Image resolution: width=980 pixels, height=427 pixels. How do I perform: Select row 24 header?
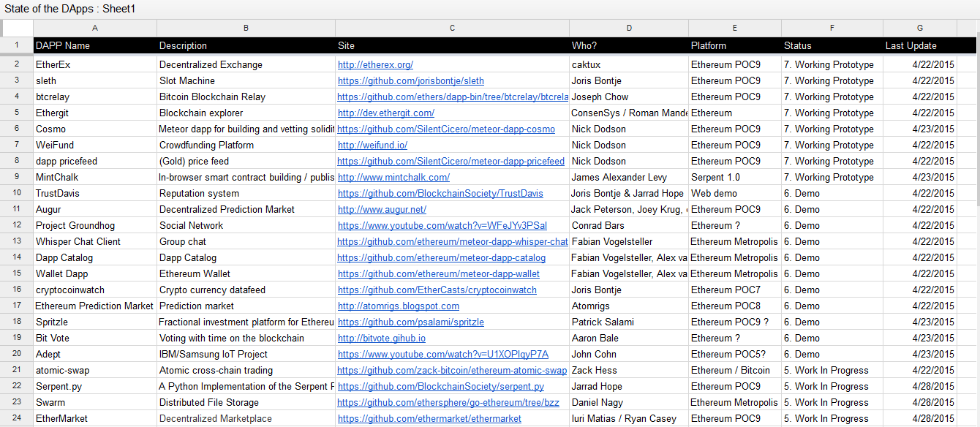click(17, 418)
